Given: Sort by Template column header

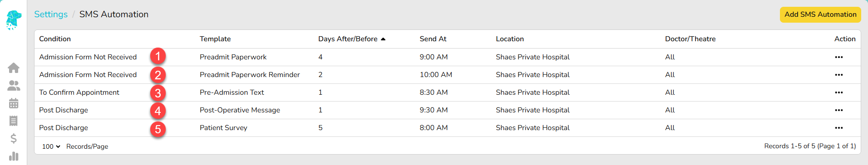Looking at the screenshot, I should tap(215, 39).
